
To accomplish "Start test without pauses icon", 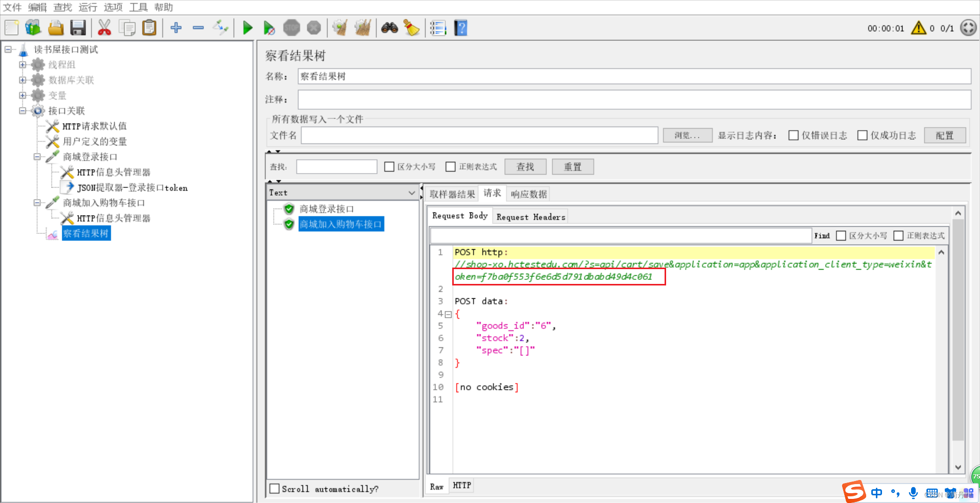I will tap(269, 28).
